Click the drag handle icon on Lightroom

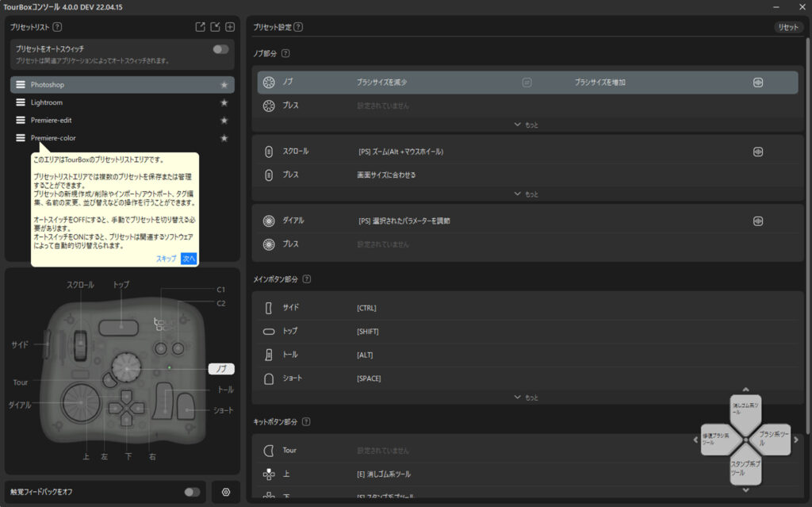[21, 102]
